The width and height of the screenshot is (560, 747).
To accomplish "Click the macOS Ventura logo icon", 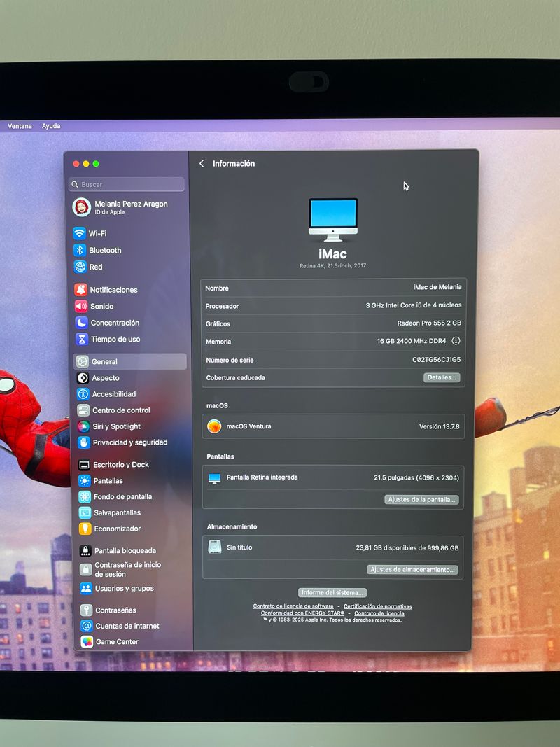I will click(x=214, y=426).
